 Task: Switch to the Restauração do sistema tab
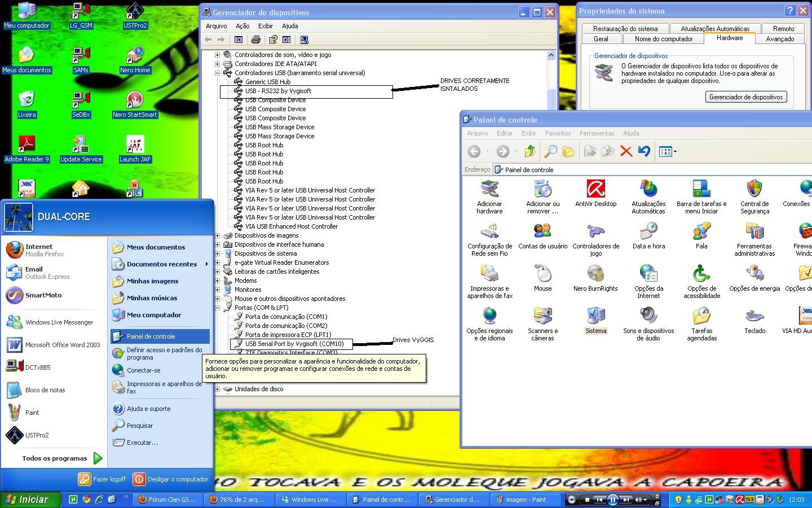point(625,29)
